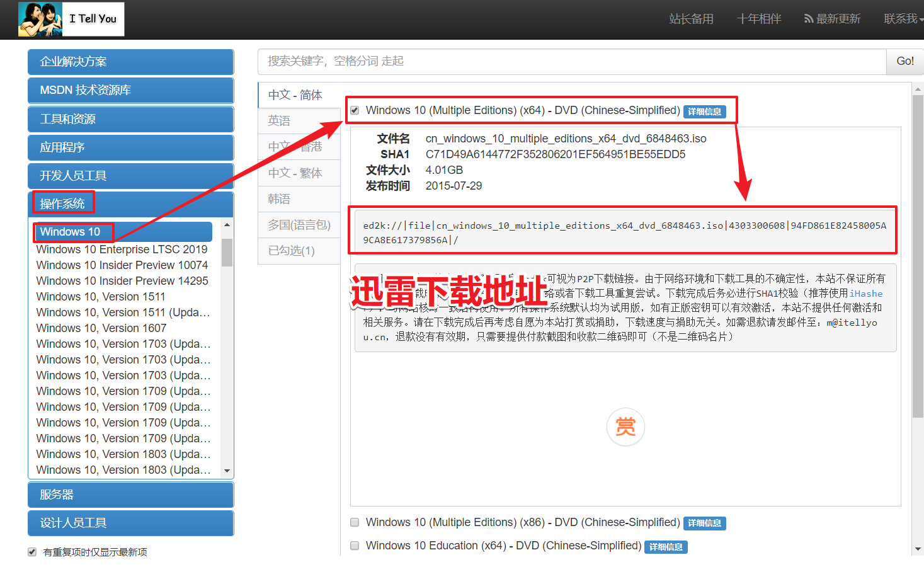Open the 十年相伴 nav link
924x567 pixels.
(759, 19)
